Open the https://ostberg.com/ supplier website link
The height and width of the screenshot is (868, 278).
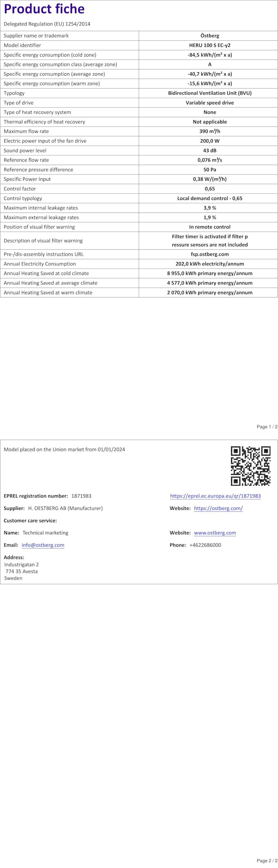coord(218,508)
